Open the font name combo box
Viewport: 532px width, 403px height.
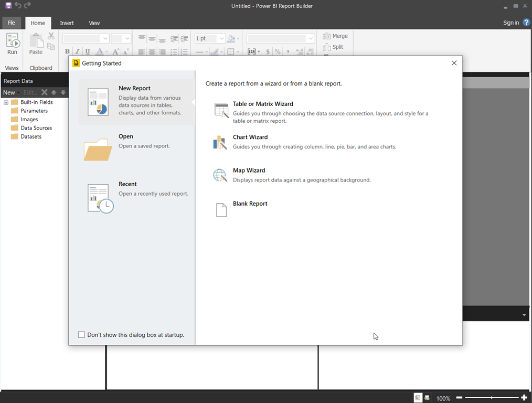click(86, 38)
